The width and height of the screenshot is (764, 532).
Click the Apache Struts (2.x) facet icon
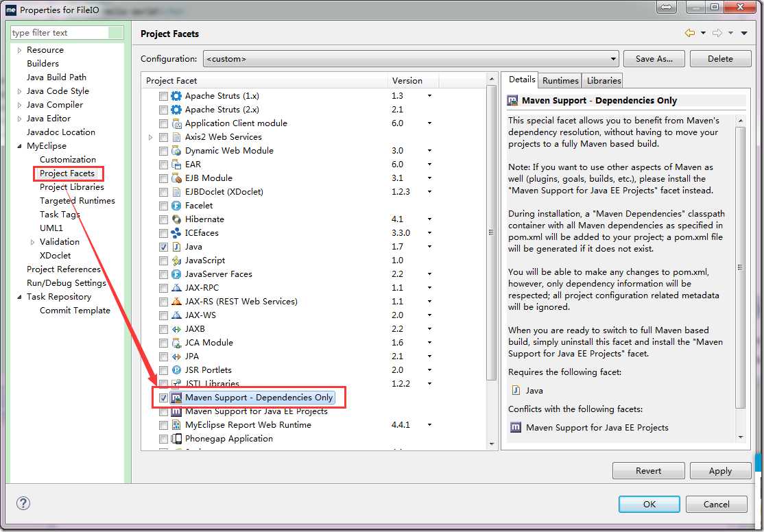tap(176, 110)
